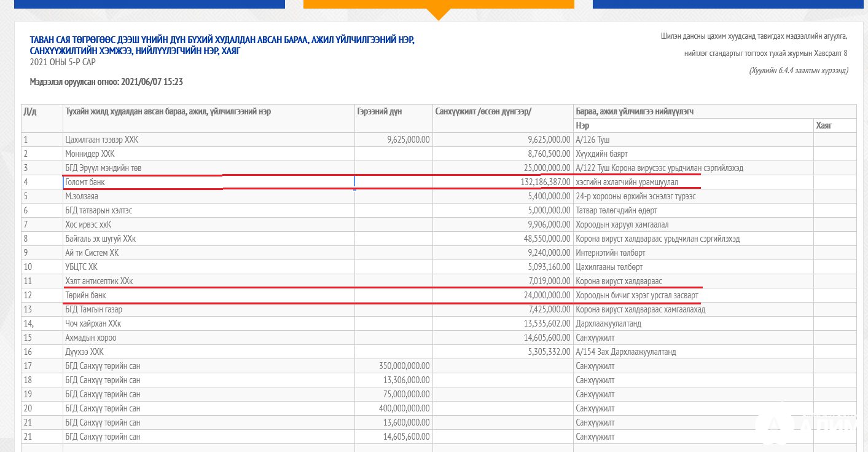Click the funding amount 25,000,000.00
This screenshot has height=452, width=868.
tap(547, 168)
